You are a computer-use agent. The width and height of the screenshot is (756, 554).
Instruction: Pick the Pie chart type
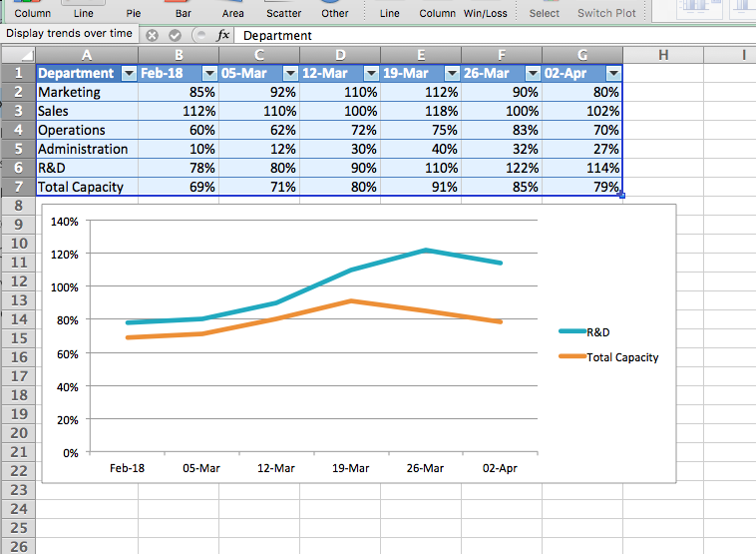[134, 11]
